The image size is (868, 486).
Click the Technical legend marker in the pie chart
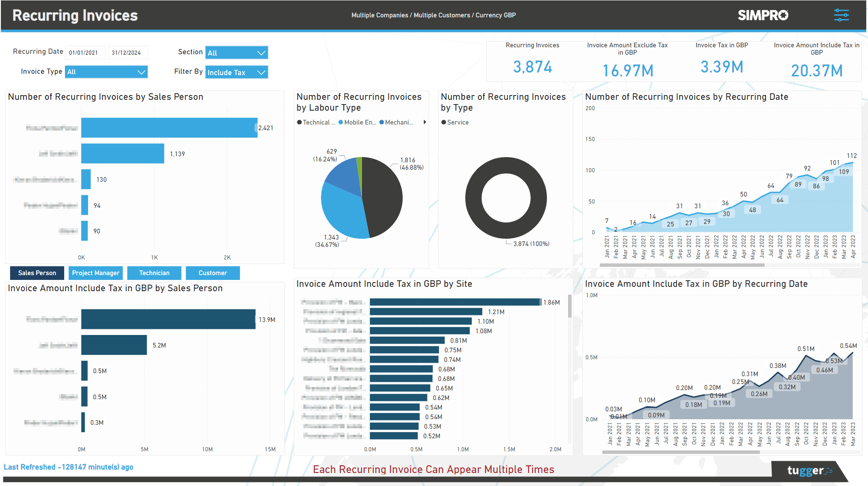[x=299, y=122]
